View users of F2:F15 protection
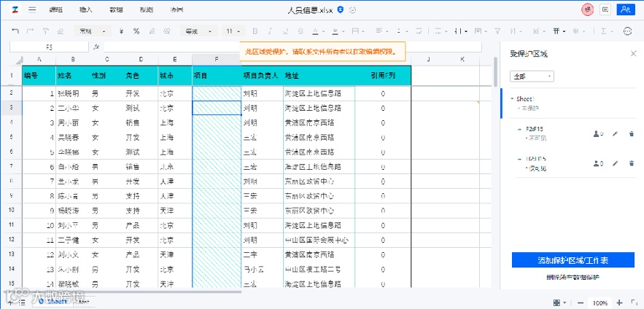Screen dimensions: 644x309 pos(598,133)
